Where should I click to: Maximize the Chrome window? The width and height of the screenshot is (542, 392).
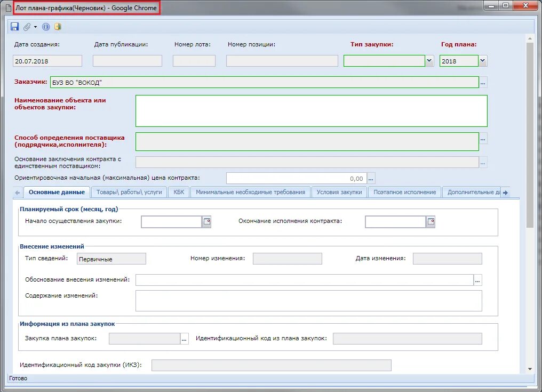(x=505, y=5)
